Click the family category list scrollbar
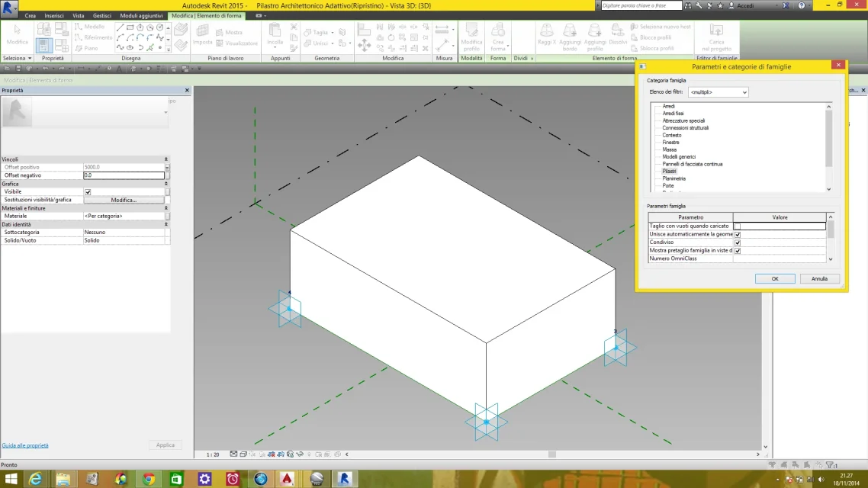The width and height of the screenshot is (868, 488). [828, 138]
